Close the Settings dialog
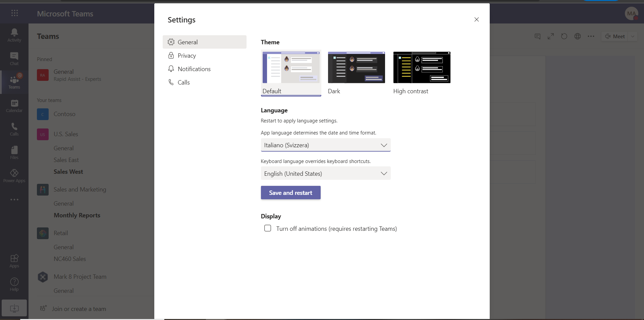The height and width of the screenshot is (320, 644). [476, 19]
